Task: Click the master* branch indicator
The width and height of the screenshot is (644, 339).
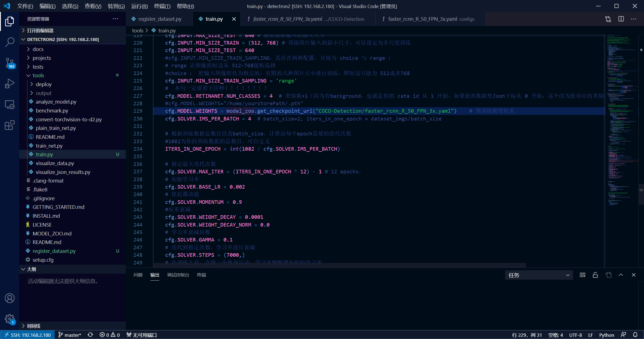Action: pyautogui.click(x=70, y=335)
